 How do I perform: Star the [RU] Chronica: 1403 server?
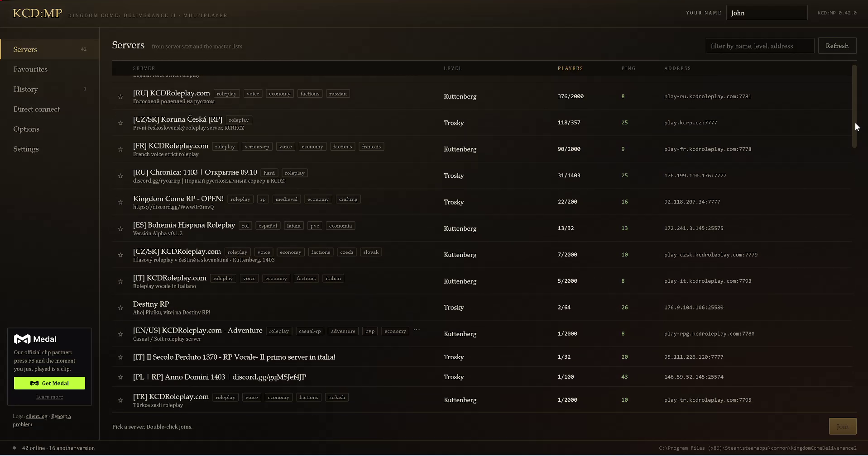click(x=120, y=176)
